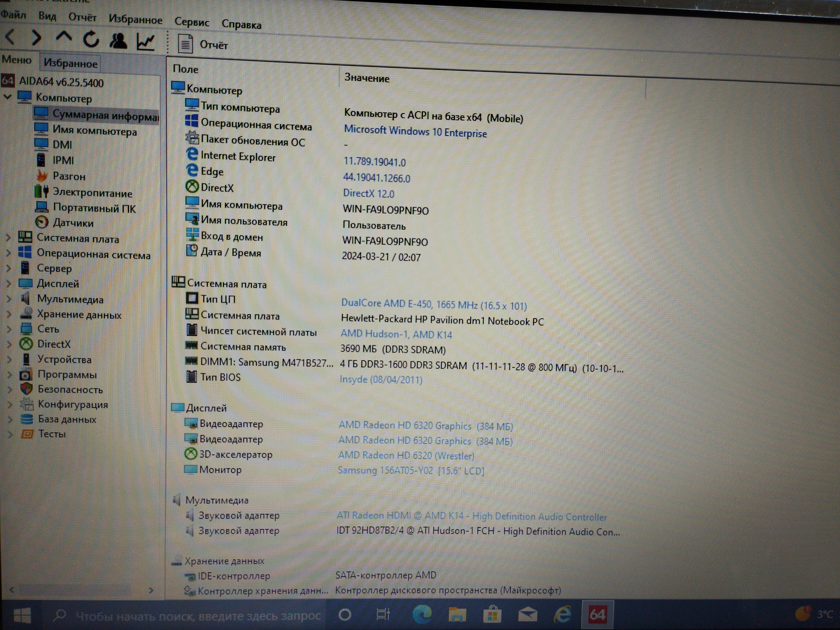This screenshot has height=630, width=840.
Task: Open Task View on the taskbar
Action: coord(383,615)
